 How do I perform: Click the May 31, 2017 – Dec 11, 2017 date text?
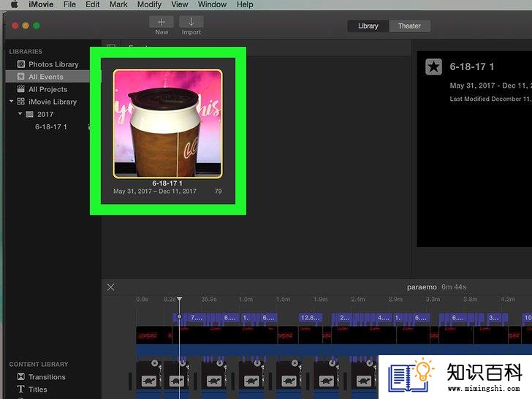click(x=155, y=191)
